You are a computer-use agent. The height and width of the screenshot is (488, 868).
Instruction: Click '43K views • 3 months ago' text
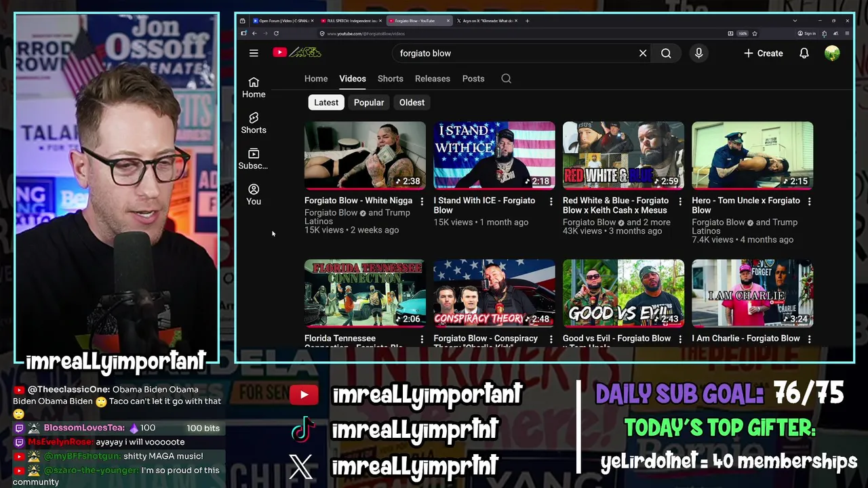[612, 231]
